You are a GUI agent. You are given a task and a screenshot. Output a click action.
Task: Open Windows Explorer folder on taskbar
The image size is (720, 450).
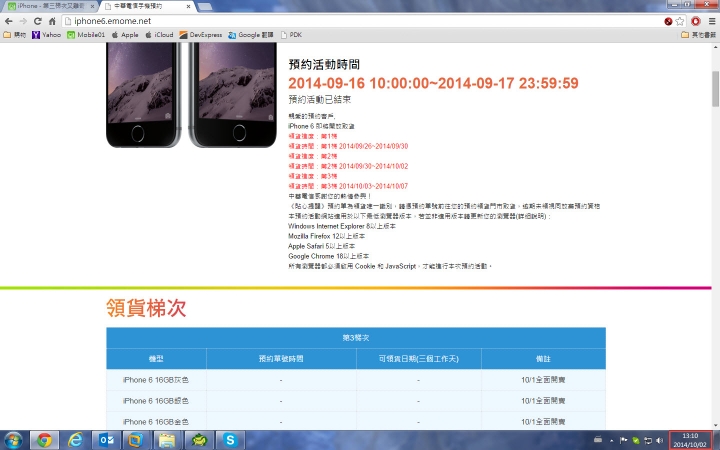[x=168, y=440]
